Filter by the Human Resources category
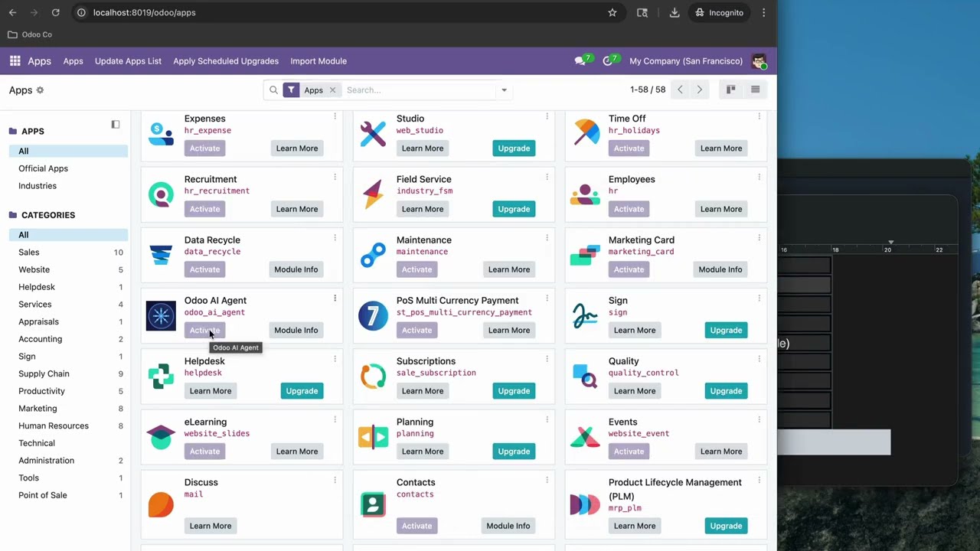Viewport: 980px width, 551px height. point(54,426)
